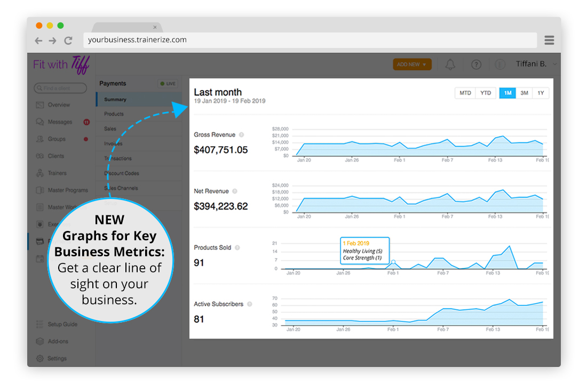The height and width of the screenshot is (392, 587).
Task: Reload the page with the refresh icon
Action: [68, 41]
